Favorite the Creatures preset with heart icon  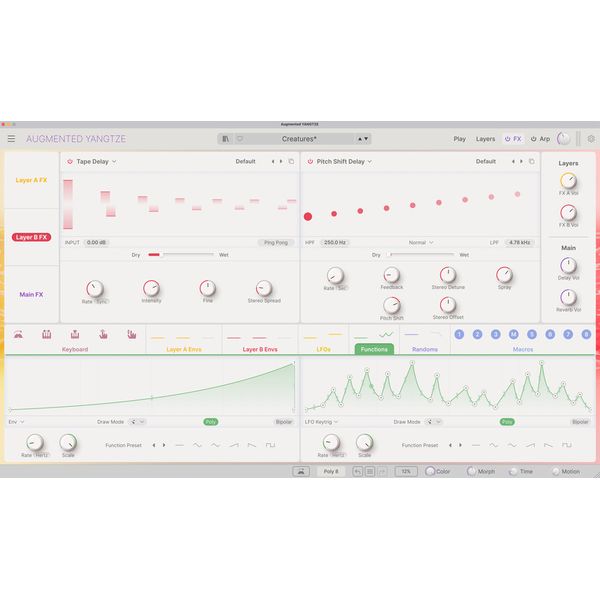point(240,139)
